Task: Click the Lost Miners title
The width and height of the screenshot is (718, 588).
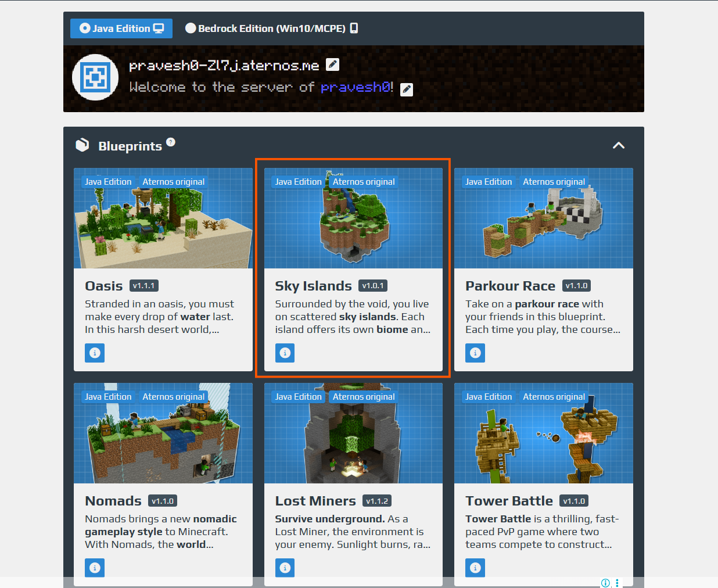Action: click(315, 501)
